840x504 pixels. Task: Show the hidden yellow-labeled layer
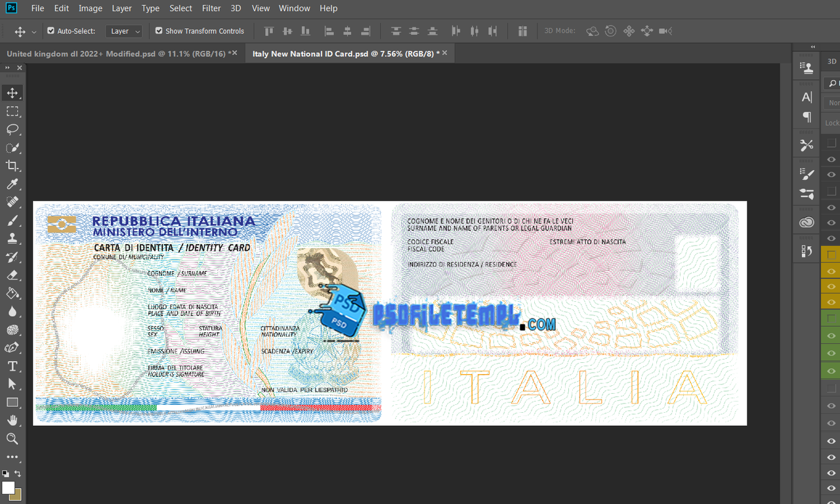(x=831, y=255)
